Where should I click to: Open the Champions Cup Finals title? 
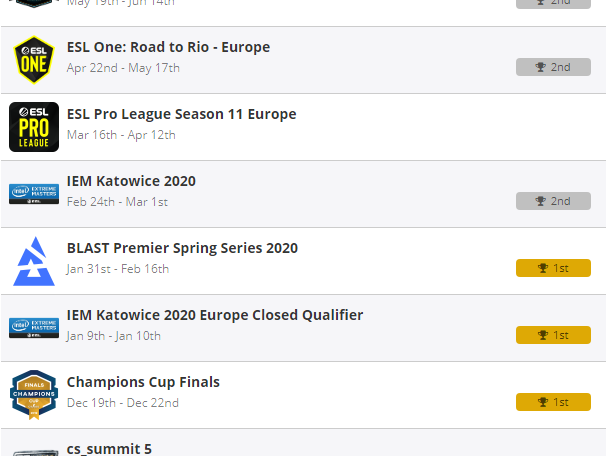[x=143, y=382]
